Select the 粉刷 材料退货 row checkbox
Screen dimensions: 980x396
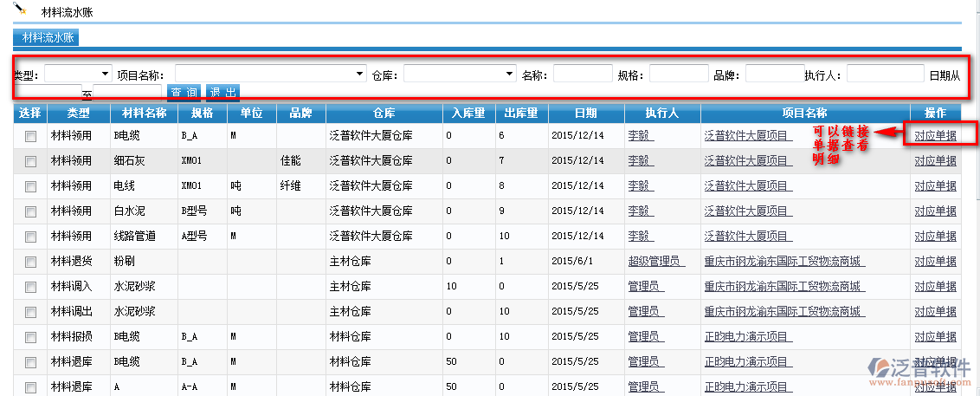click(30, 262)
